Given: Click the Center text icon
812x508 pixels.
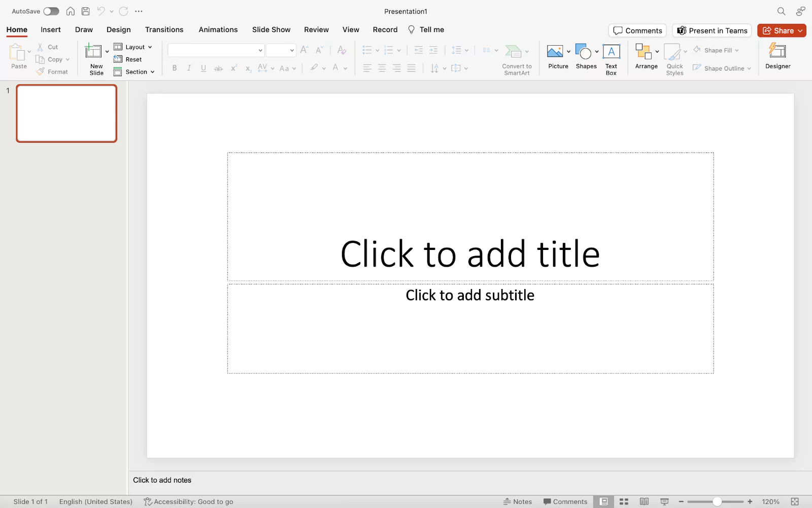Looking at the screenshot, I should tap(382, 68).
